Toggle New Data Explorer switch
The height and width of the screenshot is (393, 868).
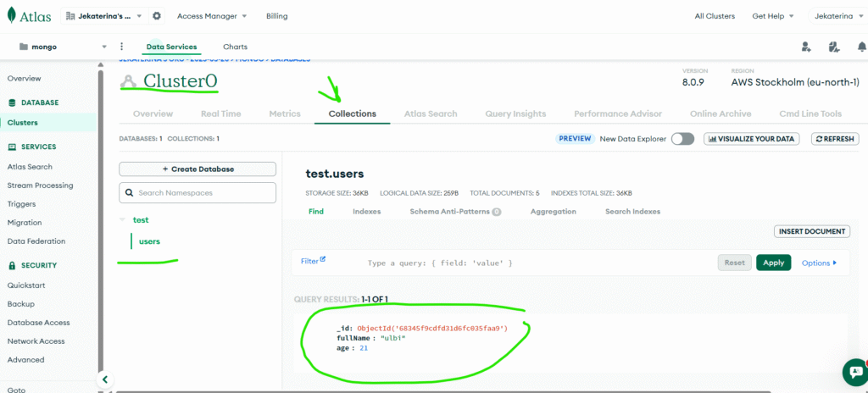682,139
